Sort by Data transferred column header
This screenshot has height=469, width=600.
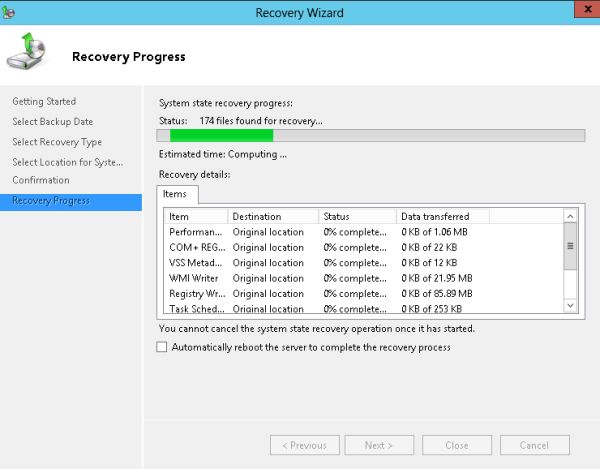point(443,217)
